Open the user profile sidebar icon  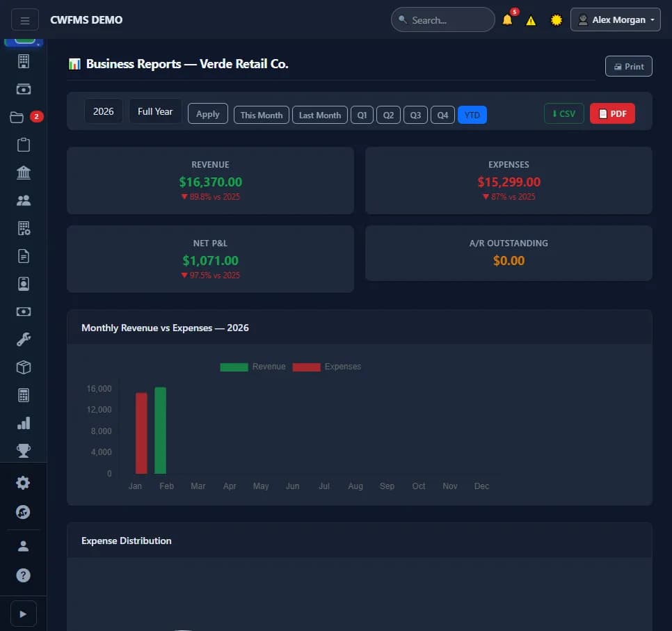pyautogui.click(x=23, y=546)
